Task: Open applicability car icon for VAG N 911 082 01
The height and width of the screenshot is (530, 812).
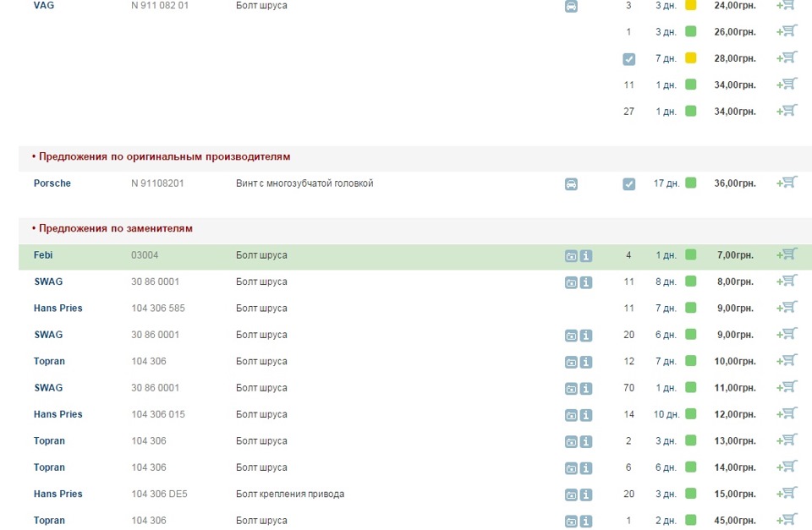Action: [x=571, y=6]
